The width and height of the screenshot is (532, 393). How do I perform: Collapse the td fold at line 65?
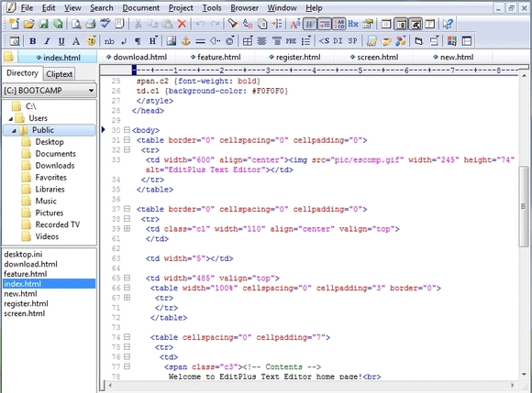[127, 278]
